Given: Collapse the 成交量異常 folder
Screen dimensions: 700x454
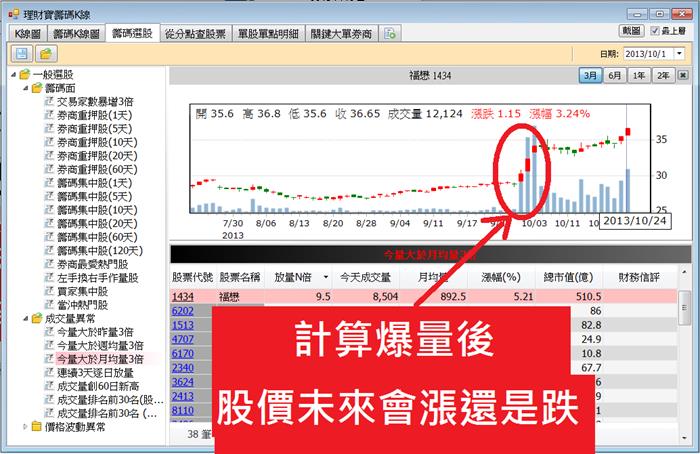Looking at the screenshot, I should [x=25, y=318].
